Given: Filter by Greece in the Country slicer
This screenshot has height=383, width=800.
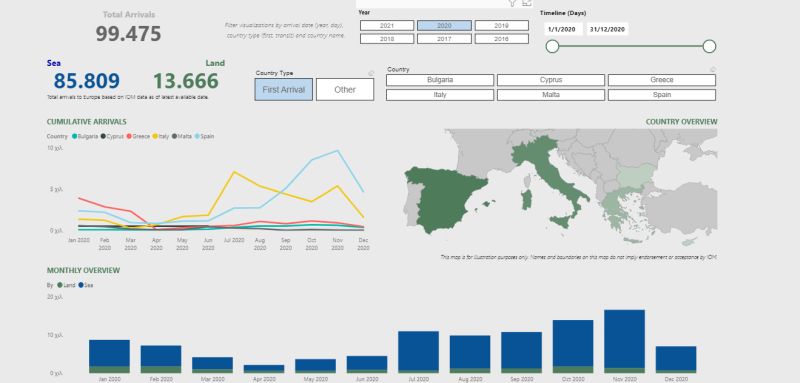Looking at the screenshot, I should tap(662, 80).
